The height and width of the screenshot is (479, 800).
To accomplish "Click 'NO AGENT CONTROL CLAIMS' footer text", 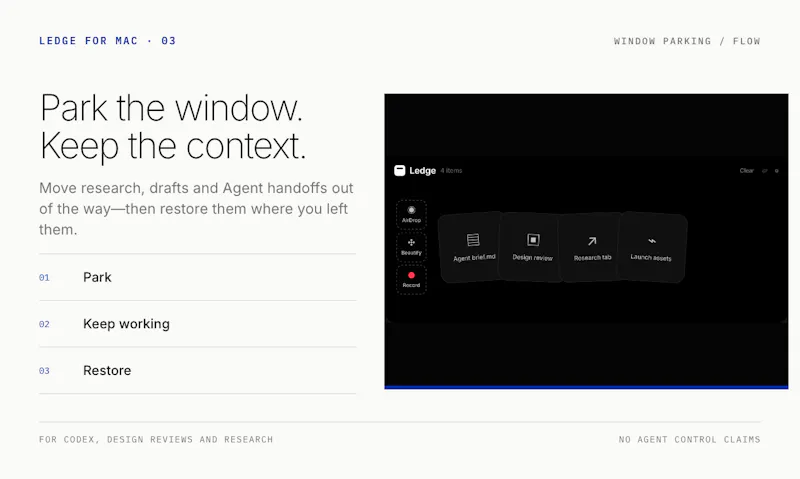I will click(x=690, y=439).
